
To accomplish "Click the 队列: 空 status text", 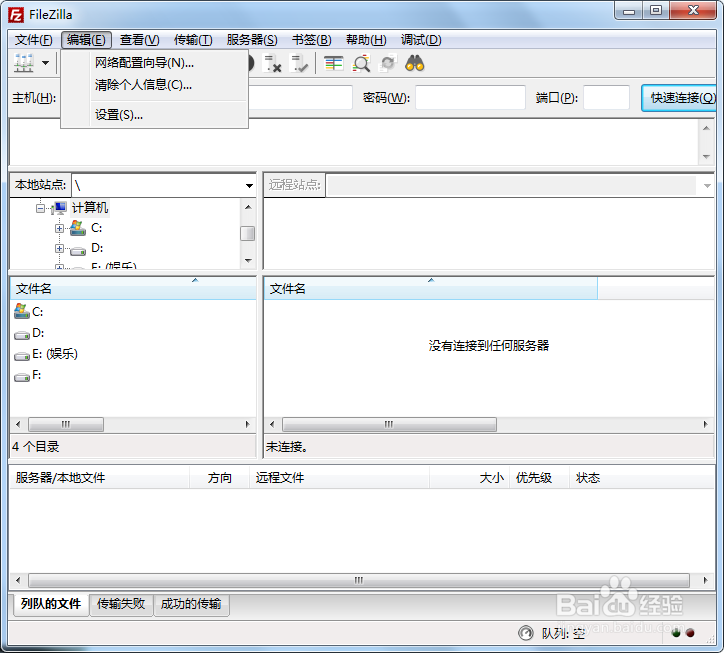I will (563, 633).
